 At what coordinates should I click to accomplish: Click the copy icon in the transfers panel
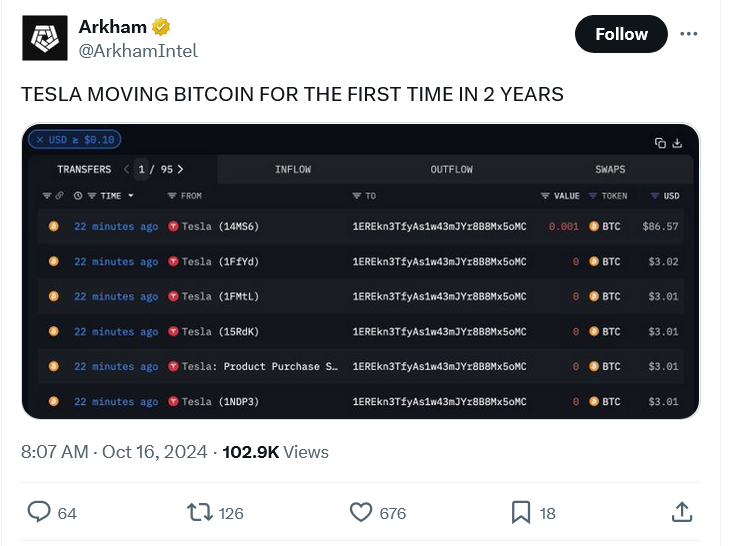point(660,143)
